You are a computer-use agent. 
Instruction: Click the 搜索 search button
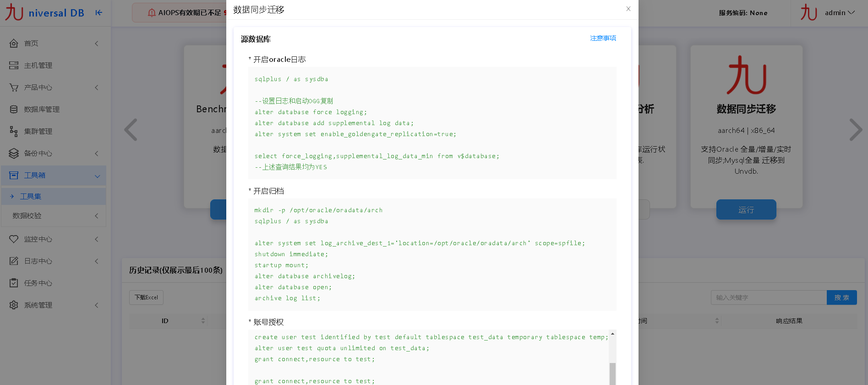[x=841, y=297]
